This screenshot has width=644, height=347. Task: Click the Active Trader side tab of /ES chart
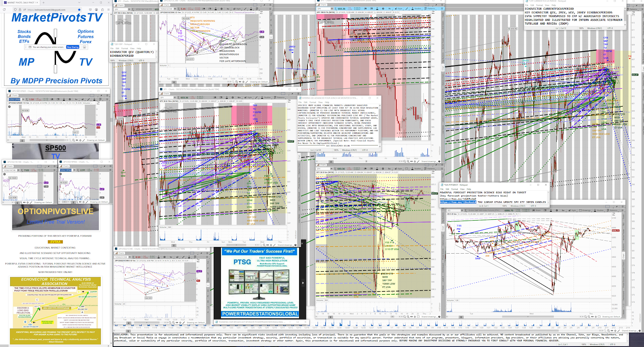click(x=623, y=234)
